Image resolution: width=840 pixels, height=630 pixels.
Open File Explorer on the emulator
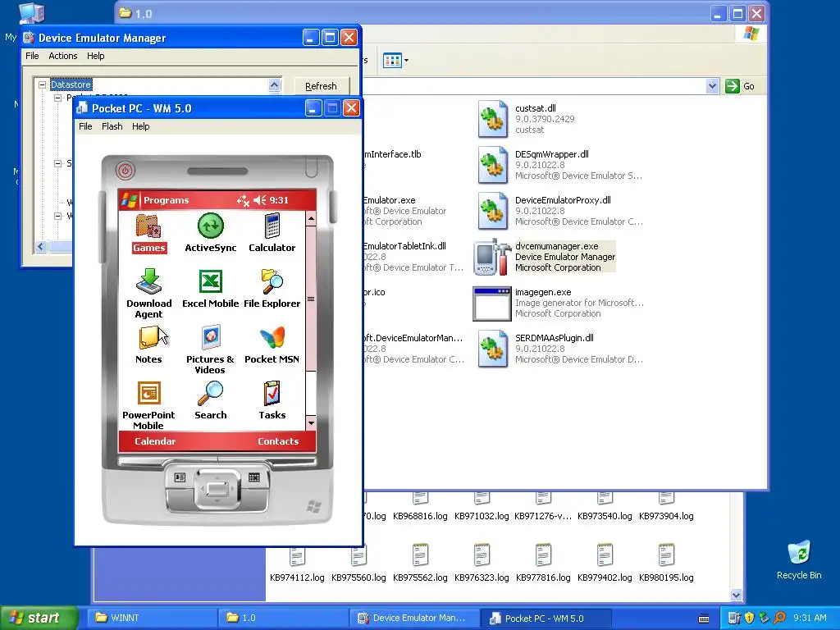click(x=272, y=288)
